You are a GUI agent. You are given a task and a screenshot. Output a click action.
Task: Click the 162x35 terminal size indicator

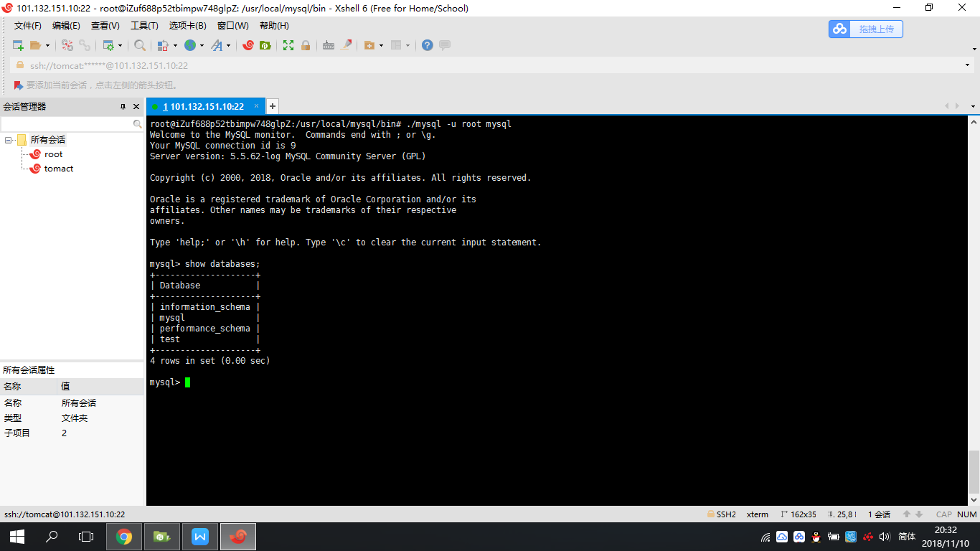click(798, 514)
